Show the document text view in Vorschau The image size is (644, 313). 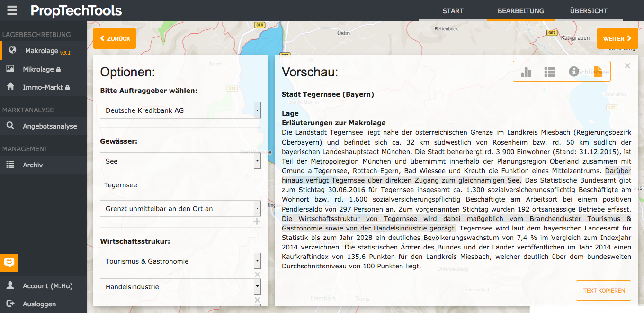pyautogui.click(x=598, y=71)
